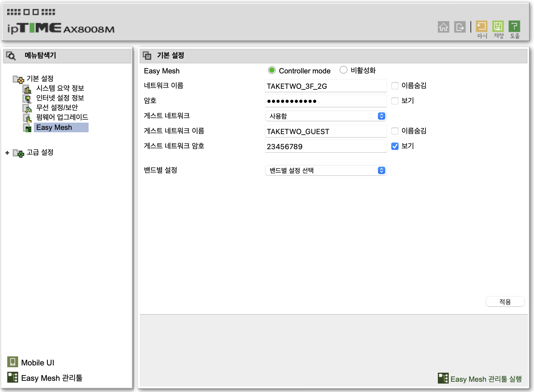Expand 고급 설정 with plus sign
Viewport: 534px width, 392px height.
pos(7,153)
